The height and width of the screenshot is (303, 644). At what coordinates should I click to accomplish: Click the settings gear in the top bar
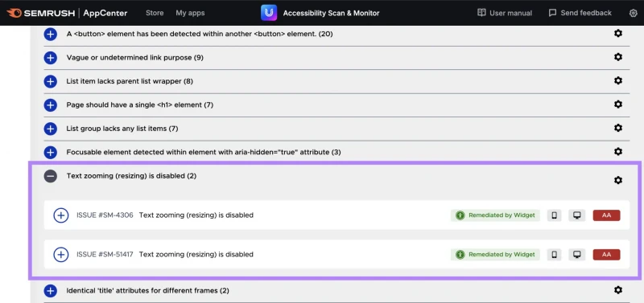tap(633, 13)
